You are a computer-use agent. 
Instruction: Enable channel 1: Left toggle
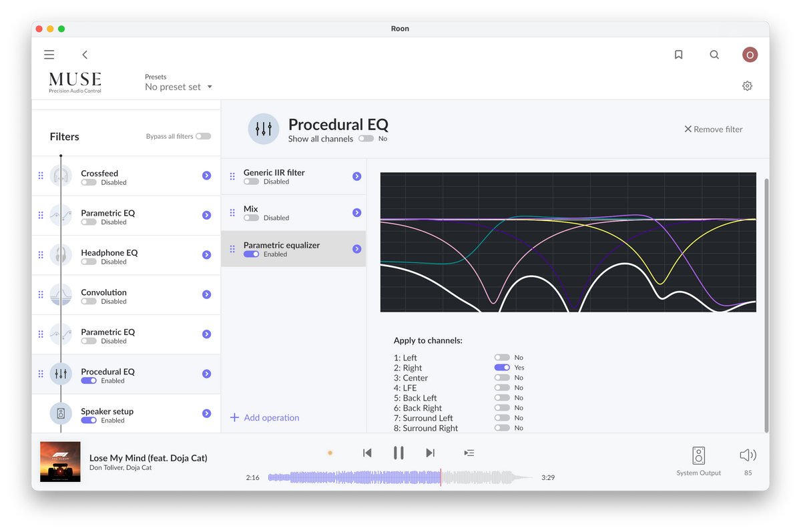502,358
